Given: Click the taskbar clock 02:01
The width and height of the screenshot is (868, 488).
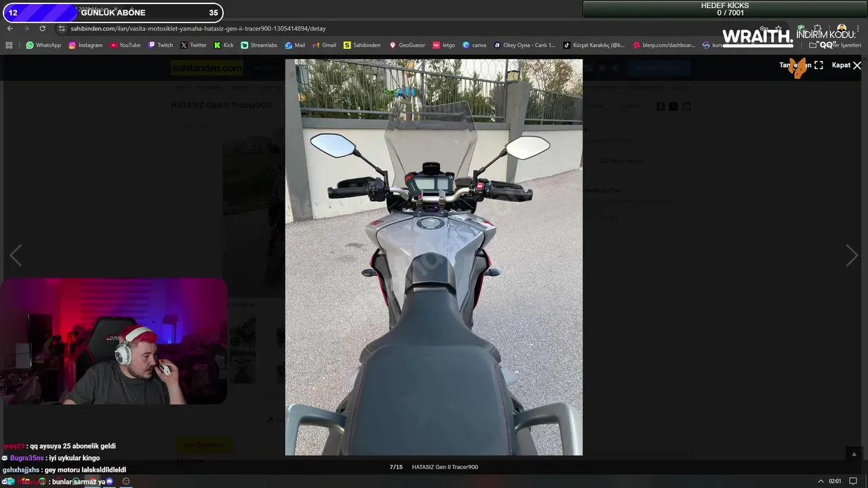Looking at the screenshot, I should point(835,481).
